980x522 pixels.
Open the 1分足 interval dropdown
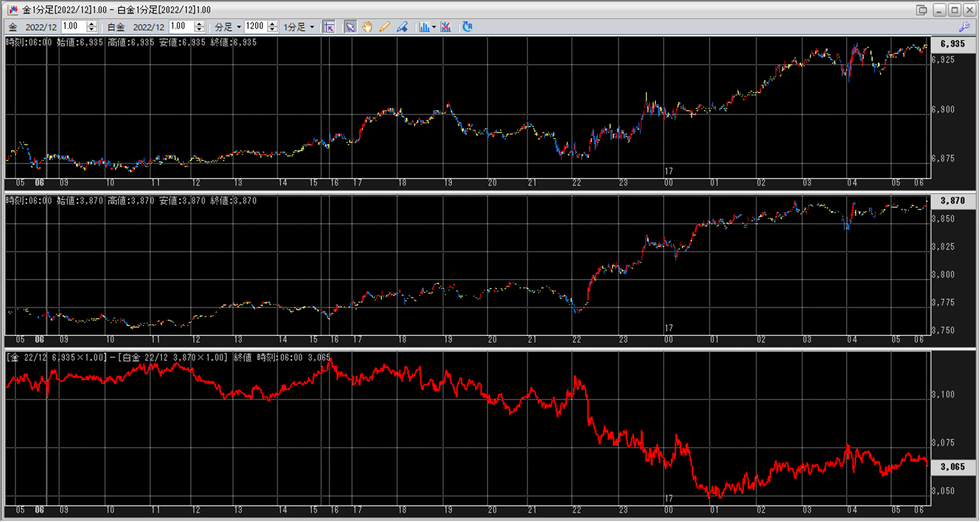(312, 27)
